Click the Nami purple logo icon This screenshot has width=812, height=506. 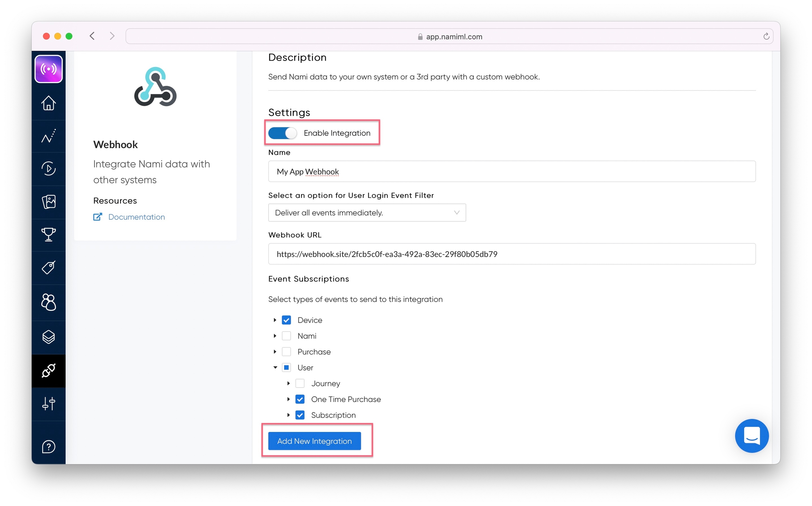click(49, 69)
